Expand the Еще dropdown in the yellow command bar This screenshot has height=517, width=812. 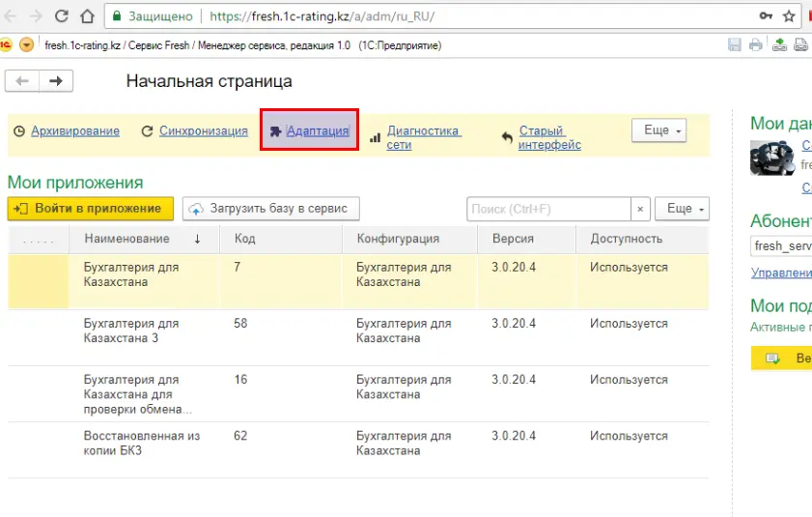(658, 130)
